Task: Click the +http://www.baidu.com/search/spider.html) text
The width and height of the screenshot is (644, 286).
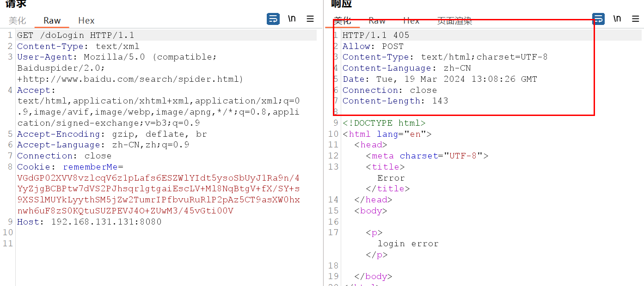Action: click(x=130, y=79)
